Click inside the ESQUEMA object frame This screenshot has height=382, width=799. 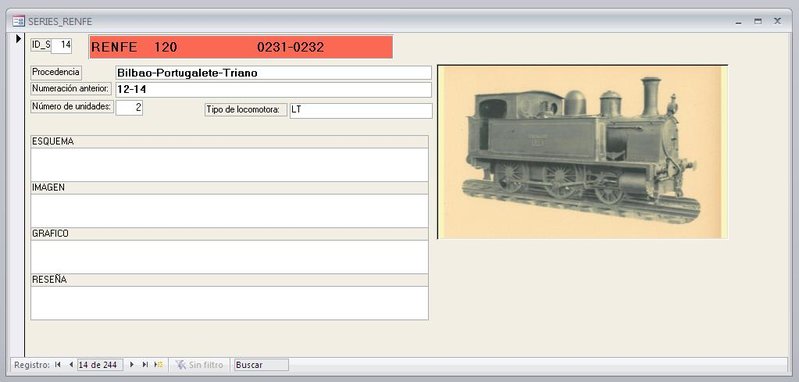click(229, 165)
